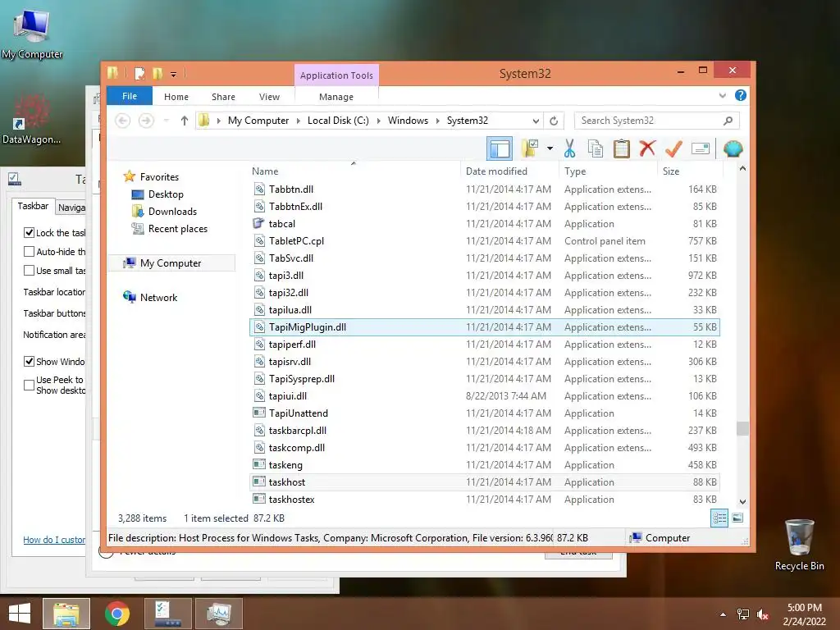Select the taskeng application file
This screenshot has height=630, width=840.
pyautogui.click(x=484, y=464)
